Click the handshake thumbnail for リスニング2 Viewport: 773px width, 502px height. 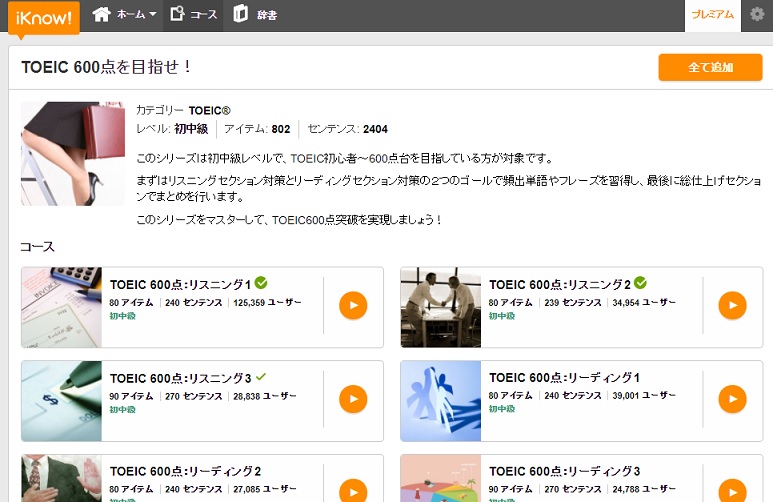tap(440, 307)
